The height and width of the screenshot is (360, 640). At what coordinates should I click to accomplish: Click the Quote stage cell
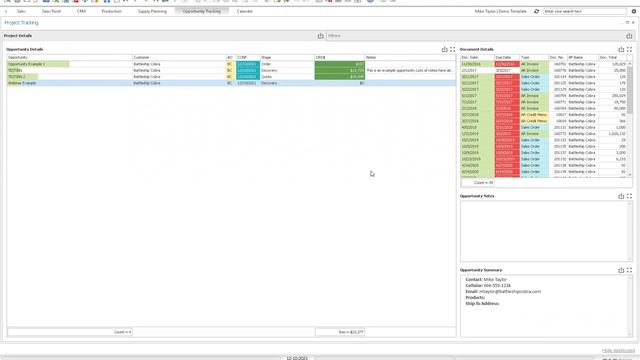pyautogui.click(x=287, y=77)
